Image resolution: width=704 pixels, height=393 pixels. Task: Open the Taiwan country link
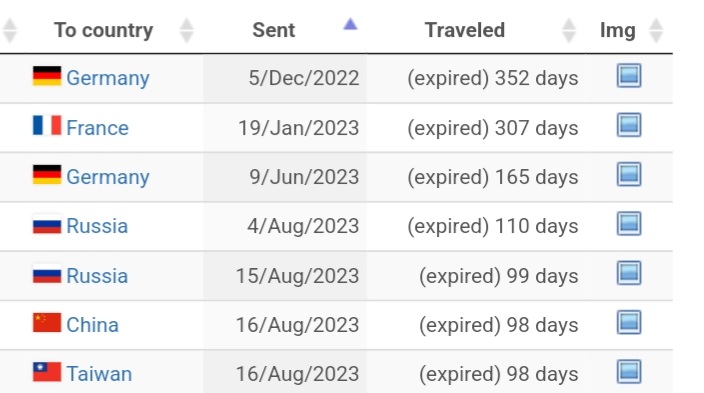pos(99,374)
